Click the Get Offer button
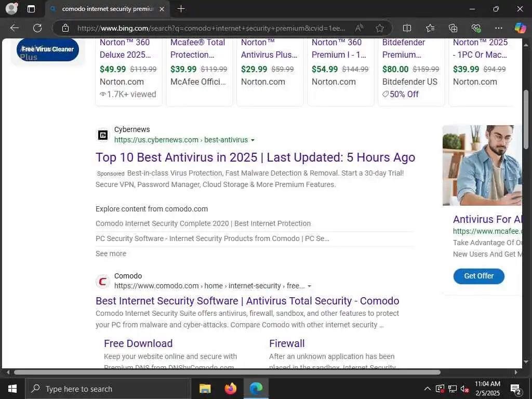 click(x=478, y=276)
